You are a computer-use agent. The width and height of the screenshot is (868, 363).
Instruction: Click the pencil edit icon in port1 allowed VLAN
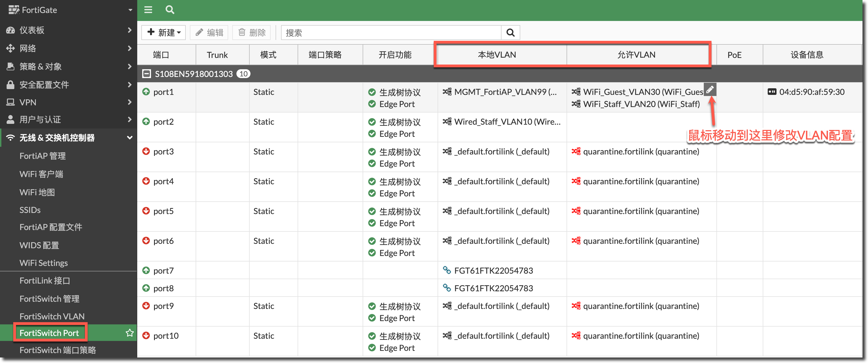(x=710, y=89)
